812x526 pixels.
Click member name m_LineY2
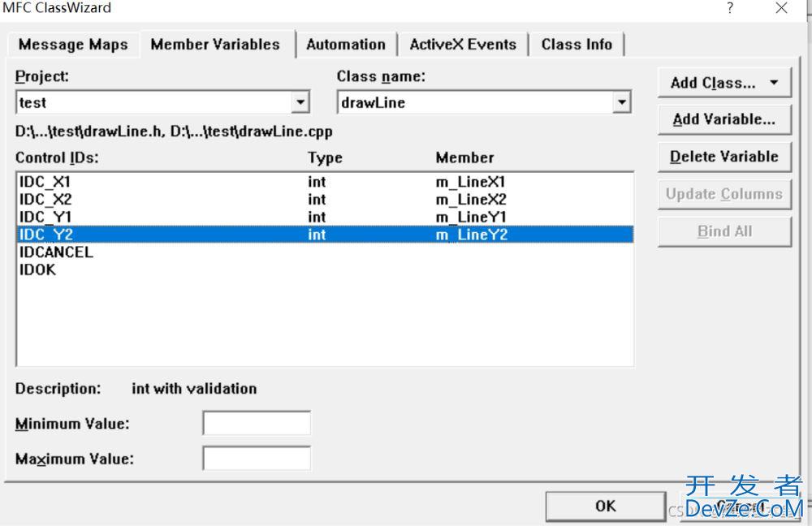[x=471, y=235]
